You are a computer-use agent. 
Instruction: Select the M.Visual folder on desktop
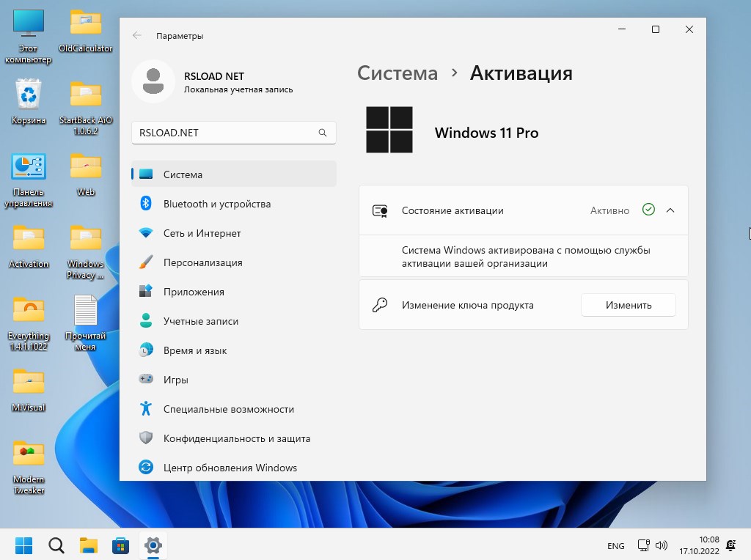pyautogui.click(x=29, y=390)
